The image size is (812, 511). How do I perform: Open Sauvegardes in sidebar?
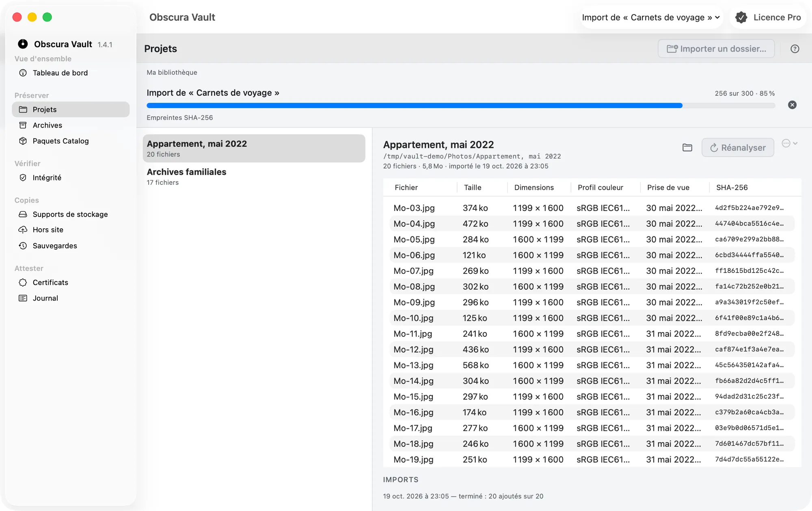pos(71,246)
